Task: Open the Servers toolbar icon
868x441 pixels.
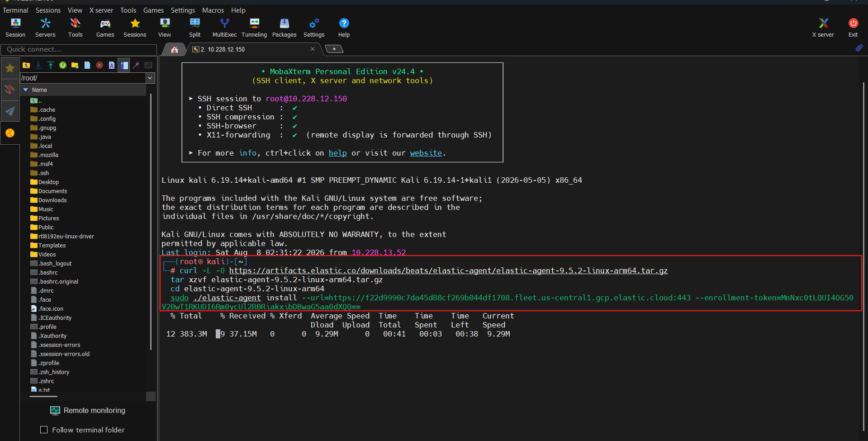Action: click(45, 27)
